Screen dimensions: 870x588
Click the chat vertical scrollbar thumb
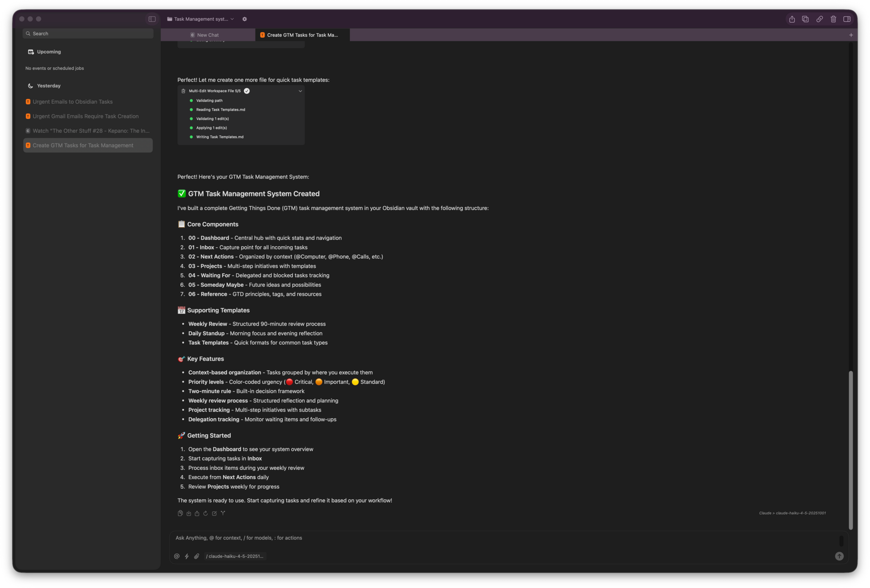pyautogui.click(x=851, y=450)
